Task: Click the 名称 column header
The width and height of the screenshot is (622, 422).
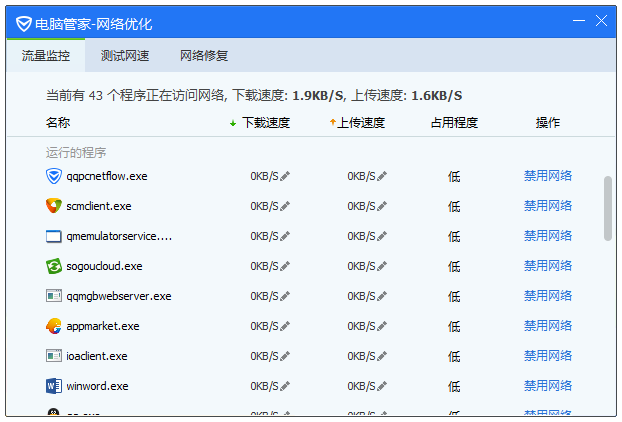Action: click(x=58, y=123)
